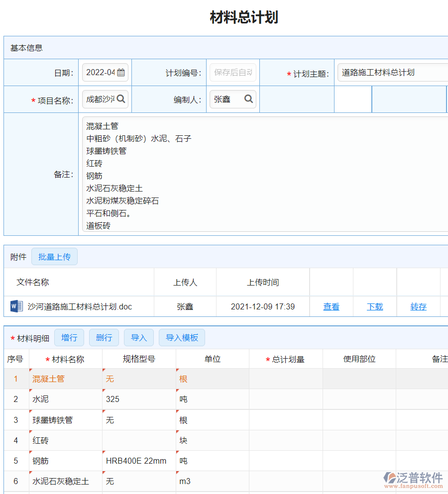Click the 批量上传 upload button
Viewport: 448px width, 494px height.
click(x=54, y=257)
